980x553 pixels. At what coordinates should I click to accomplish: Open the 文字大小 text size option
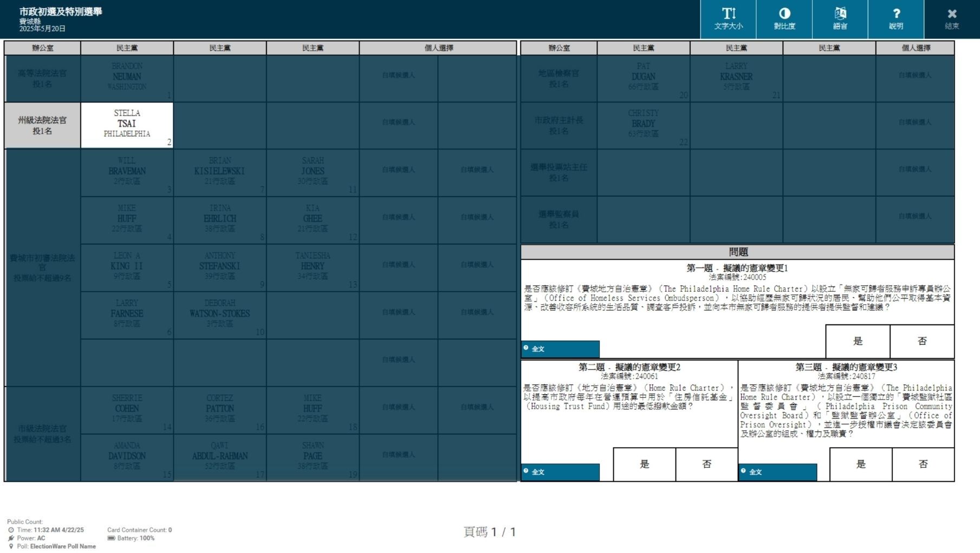pos(728,19)
